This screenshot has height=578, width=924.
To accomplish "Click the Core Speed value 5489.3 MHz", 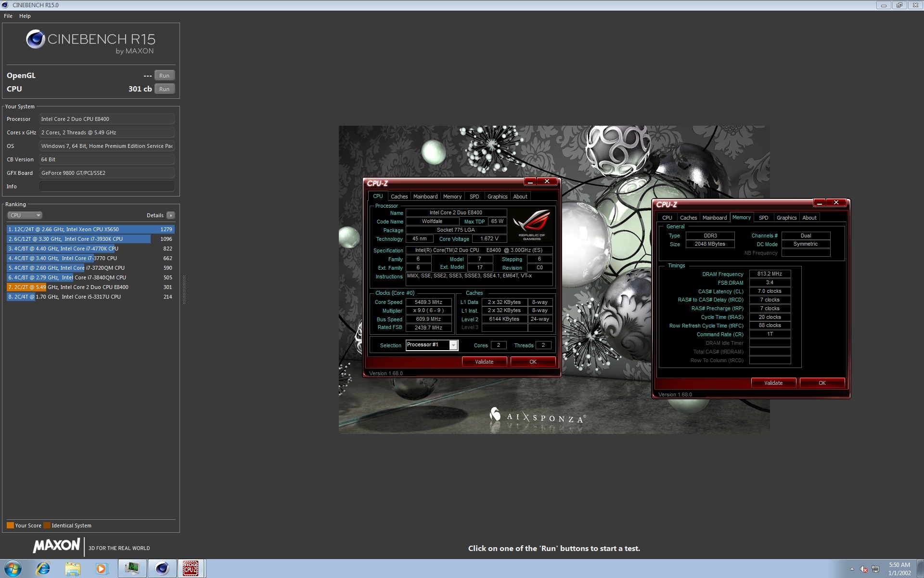I will coord(429,302).
